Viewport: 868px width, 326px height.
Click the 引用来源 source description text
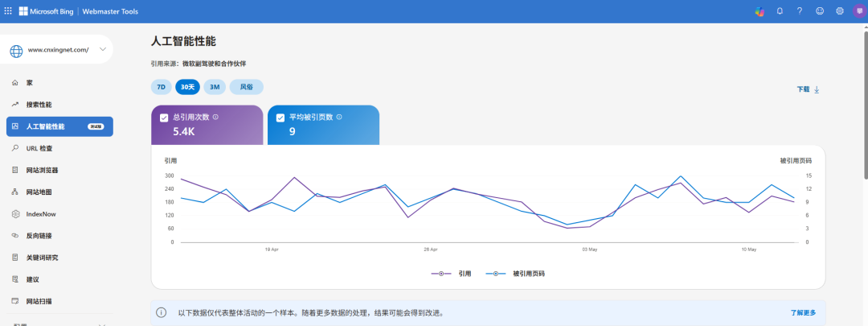[199, 64]
